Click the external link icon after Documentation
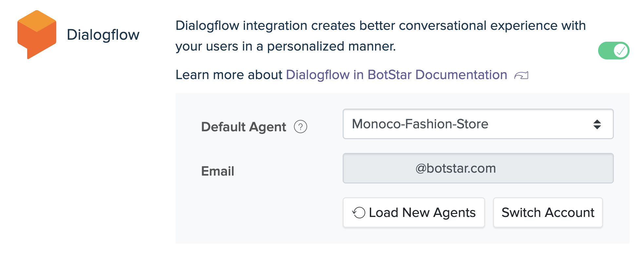This screenshot has height=256, width=644. (x=521, y=75)
